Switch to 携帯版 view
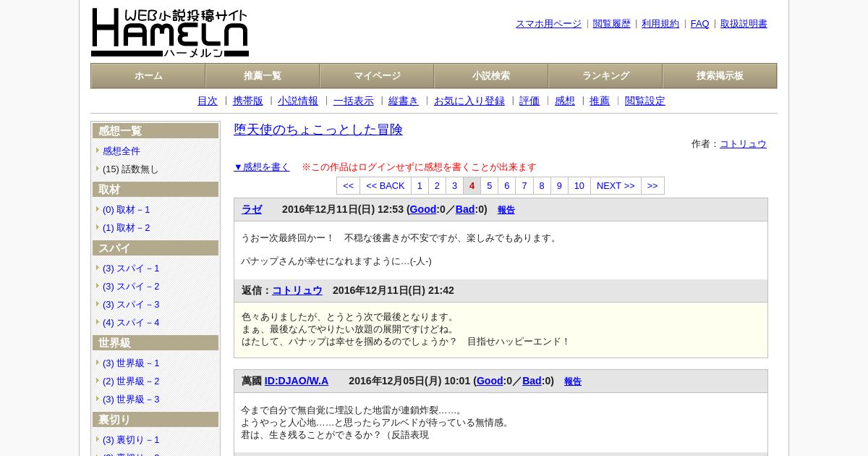 [x=248, y=101]
